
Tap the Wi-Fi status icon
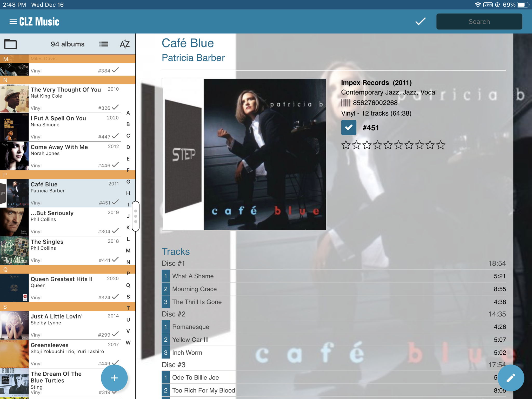[x=477, y=5]
